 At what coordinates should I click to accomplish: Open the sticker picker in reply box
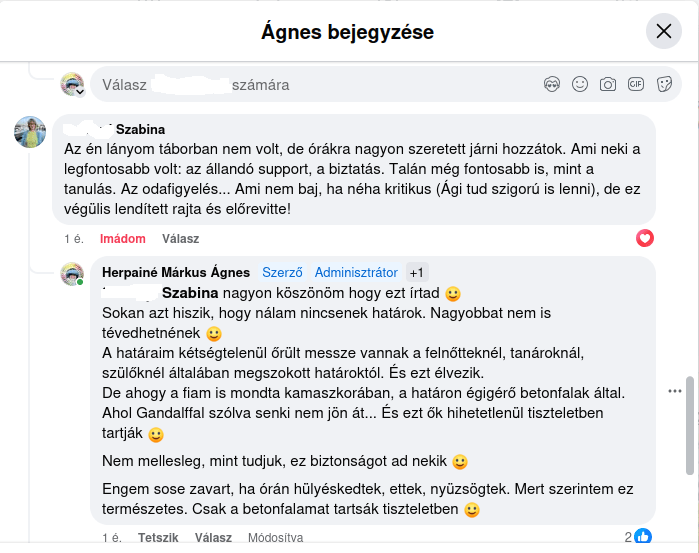663,85
